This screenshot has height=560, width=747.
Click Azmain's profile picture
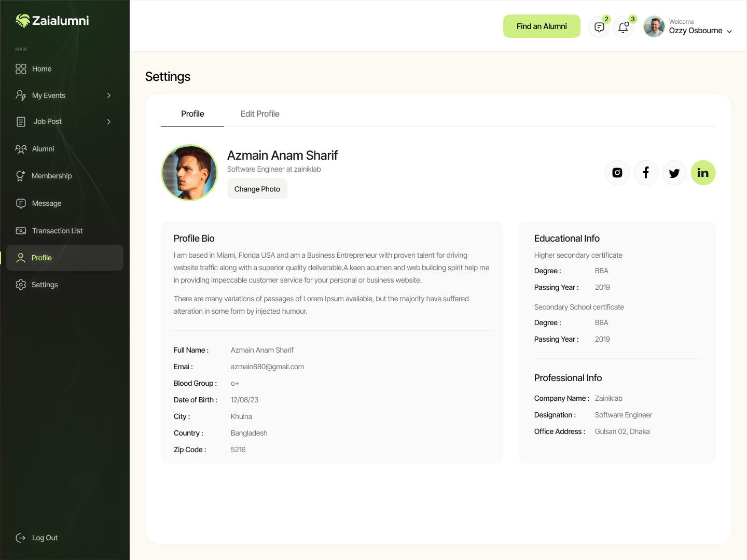point(189,172)
